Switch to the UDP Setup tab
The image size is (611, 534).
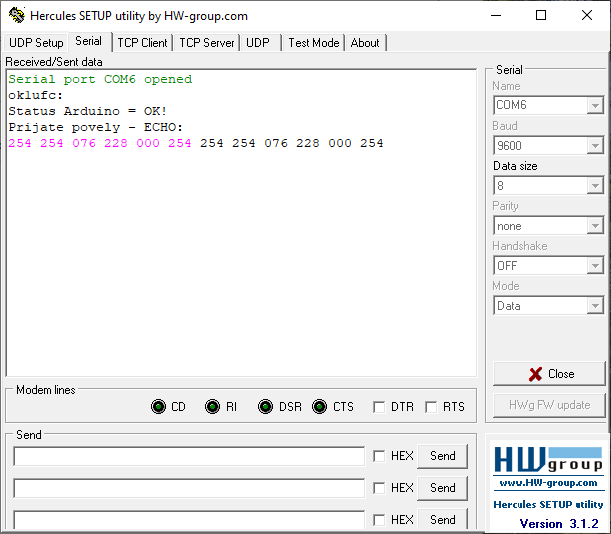click(x=36, y=43)
